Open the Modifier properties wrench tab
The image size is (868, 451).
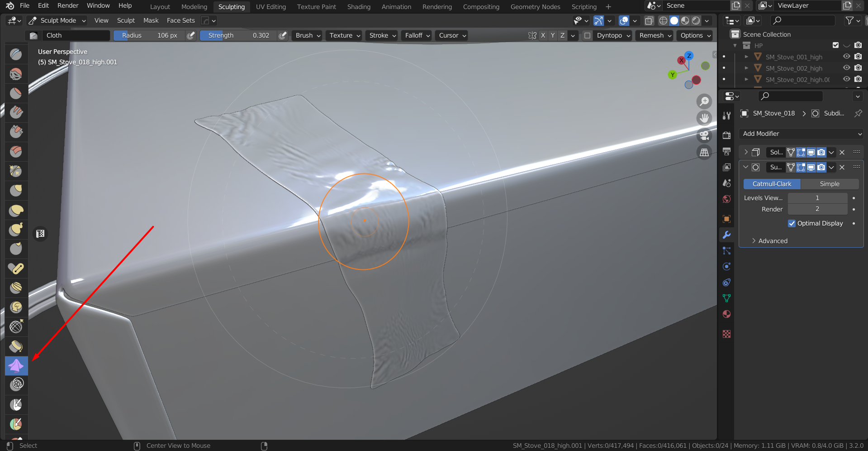pyautogui.click(x=727, y=235)
